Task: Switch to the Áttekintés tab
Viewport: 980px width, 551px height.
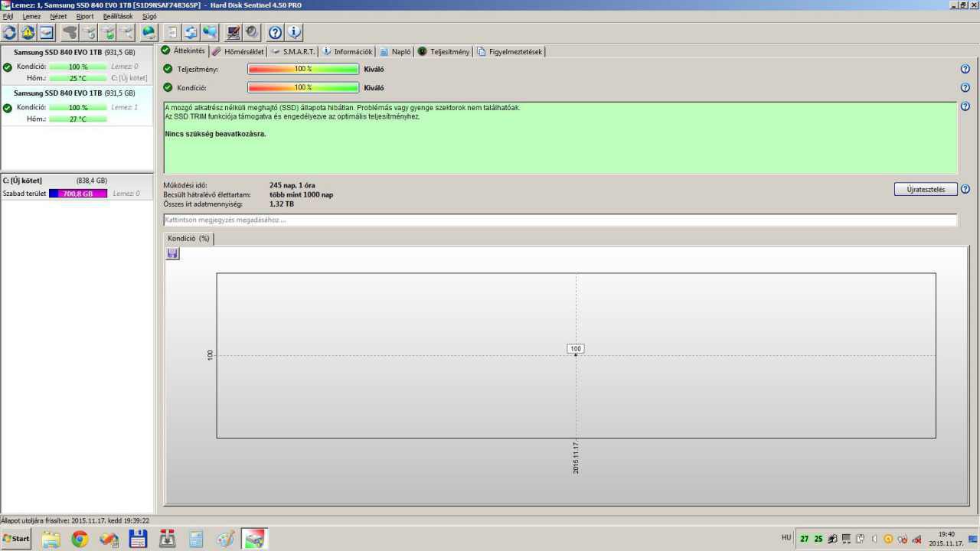Action: [184, 51]
